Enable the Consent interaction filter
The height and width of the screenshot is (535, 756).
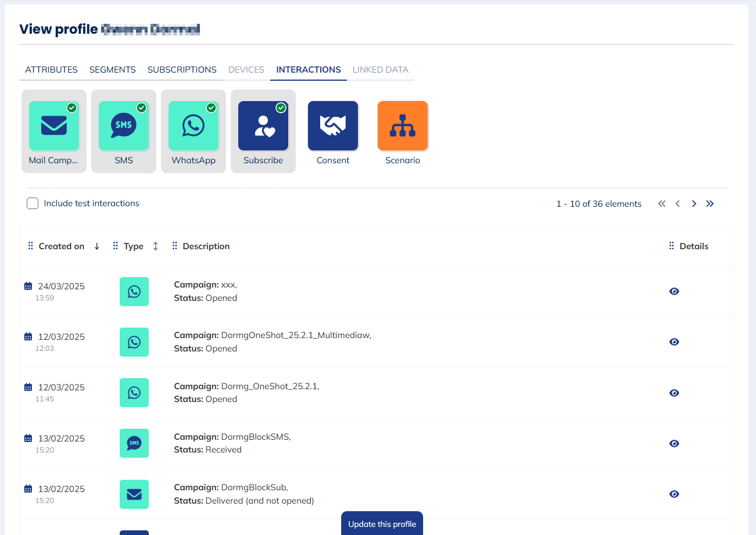coord(333,131)
